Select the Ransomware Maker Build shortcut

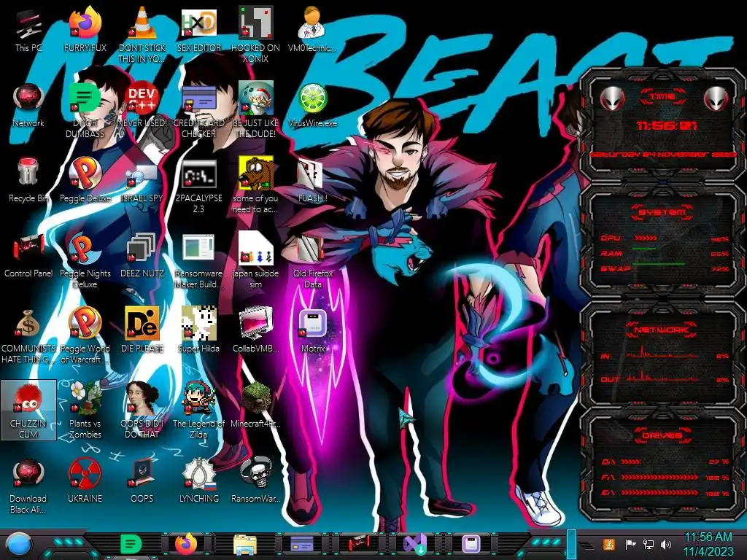[198, 262]
